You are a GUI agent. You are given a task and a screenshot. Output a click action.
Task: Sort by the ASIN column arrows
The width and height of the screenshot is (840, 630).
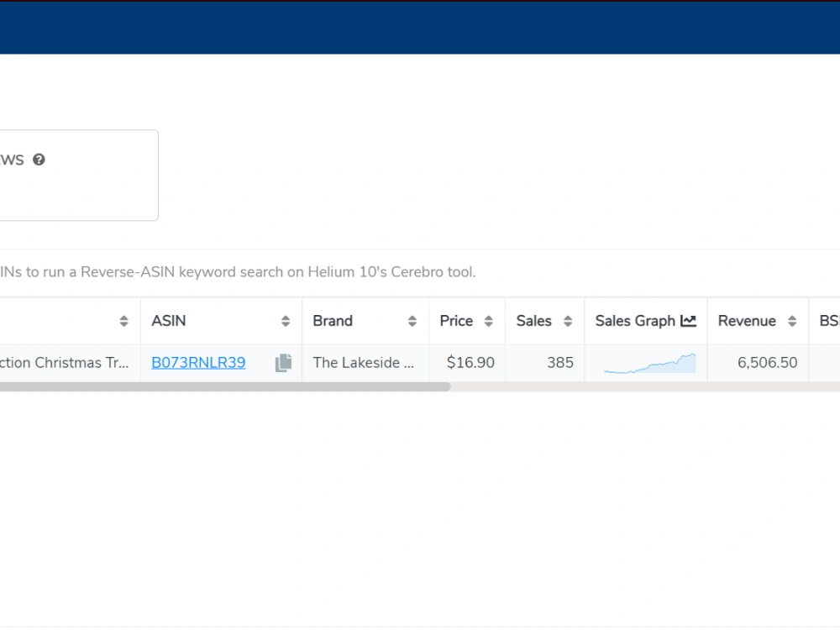[286, 321]
